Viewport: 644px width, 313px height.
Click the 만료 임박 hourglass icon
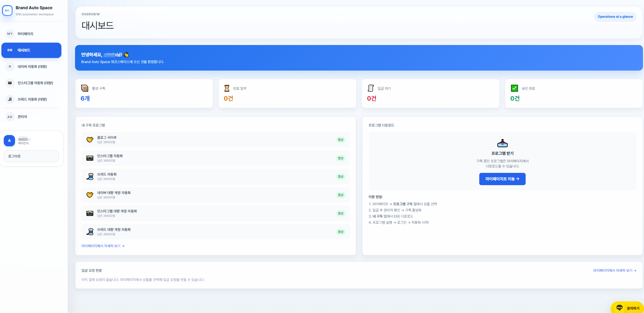pyautogui.click(x=227, y=88)
